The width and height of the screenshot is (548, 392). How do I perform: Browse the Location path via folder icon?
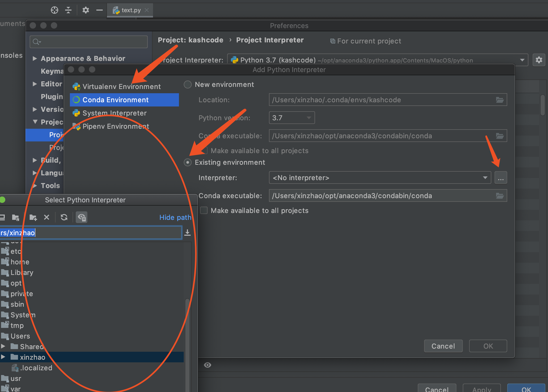[x=500, y=100]
